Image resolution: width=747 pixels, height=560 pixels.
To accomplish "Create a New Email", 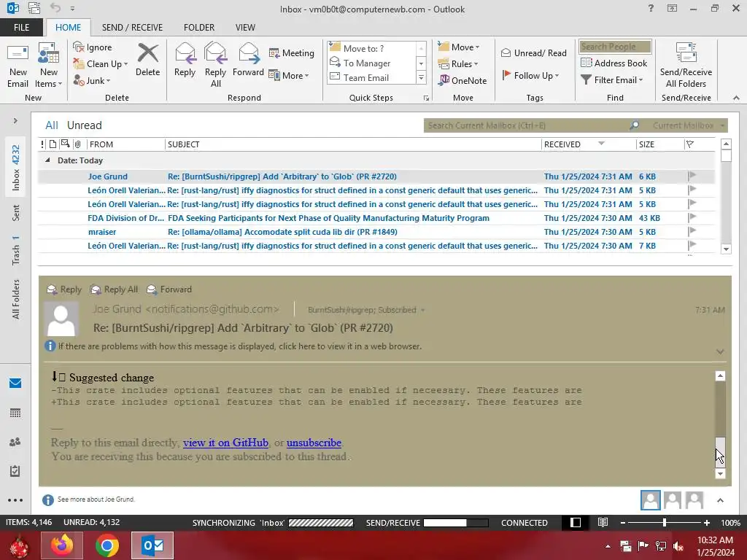I will tap(18, 66).
